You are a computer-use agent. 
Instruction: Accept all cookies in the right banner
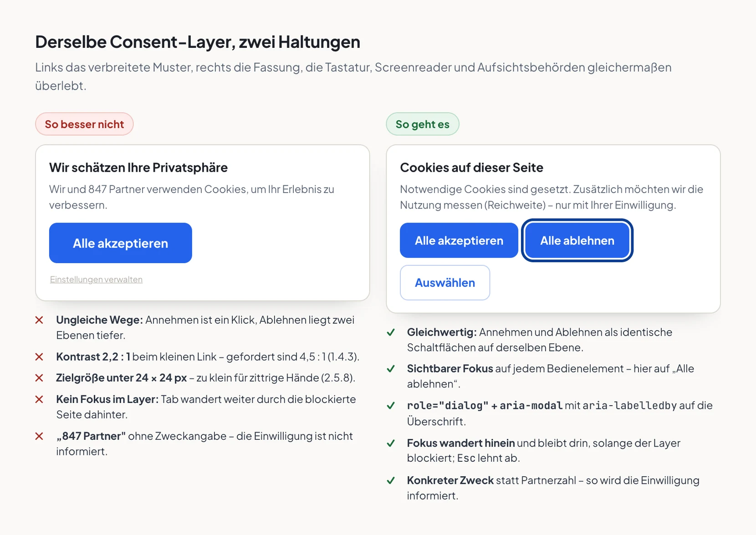click(459, 240)
